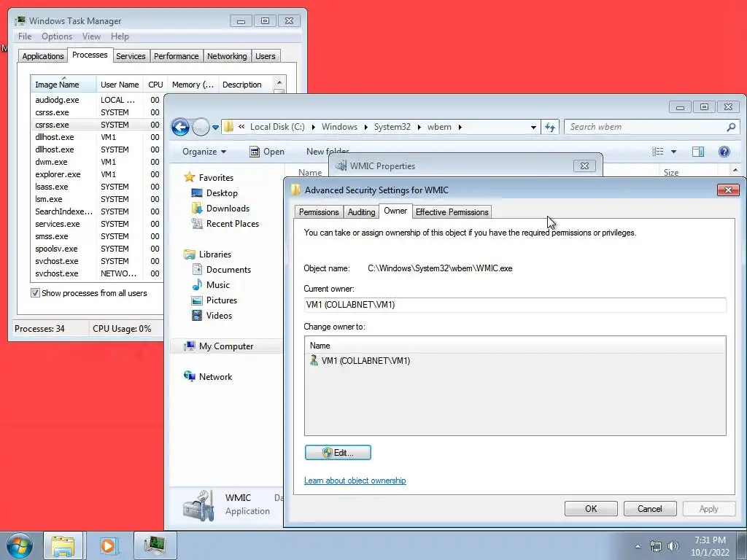Open the Documents library
This screenshot has height=560, width=747.
[228, 270]
